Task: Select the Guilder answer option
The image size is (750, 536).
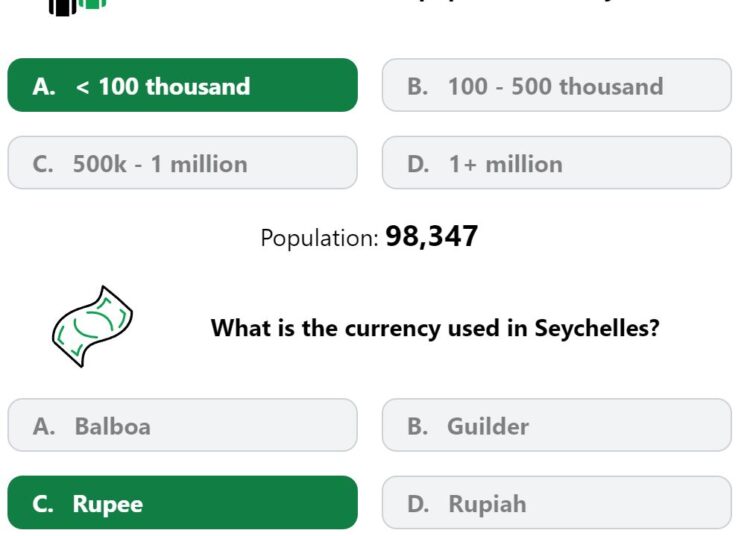Action: (x=557, y=426)
